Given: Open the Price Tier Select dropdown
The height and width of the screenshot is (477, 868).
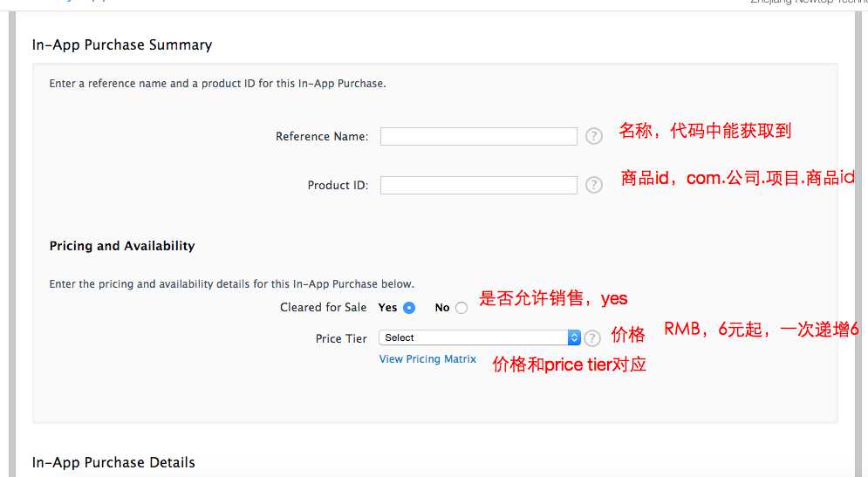Looking at the screenshot, I should (480, 337).
